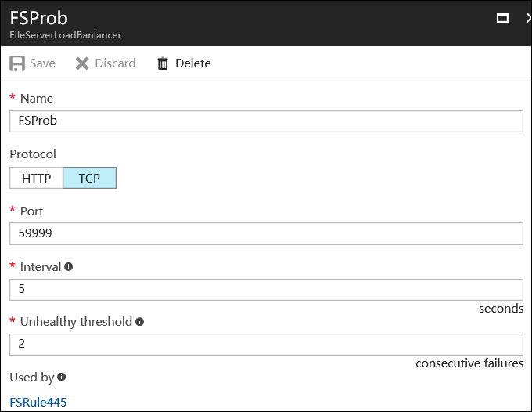532x412 pixels.
Task: Close the FSProb blade
Action: coord(528,18)
